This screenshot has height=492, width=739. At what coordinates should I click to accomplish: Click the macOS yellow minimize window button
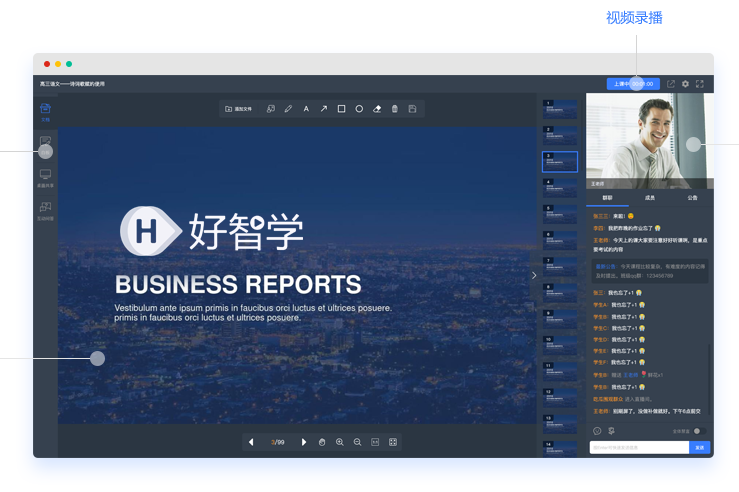pos(58,64)
